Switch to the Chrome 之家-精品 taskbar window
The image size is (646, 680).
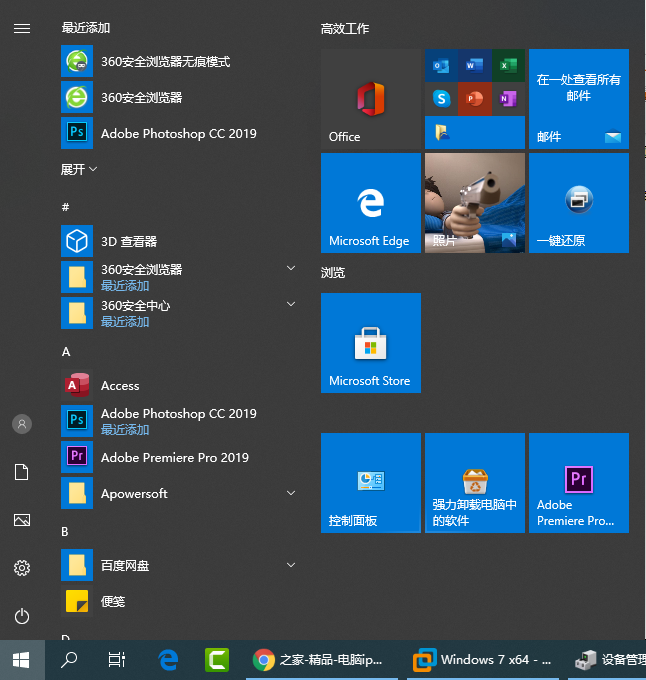click(x=322, y=660)
